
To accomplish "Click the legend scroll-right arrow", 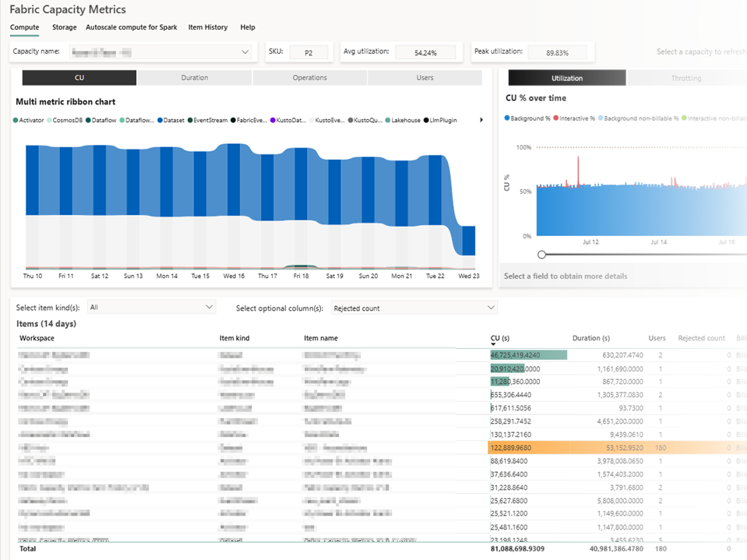I will (x=481, y=120).
